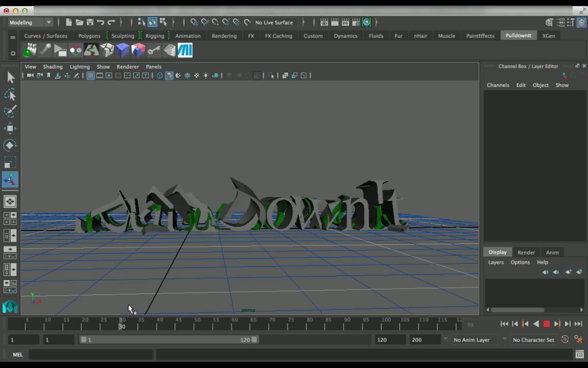
Task: Open the Options menu in layer editor
Action: coord(520,262)
